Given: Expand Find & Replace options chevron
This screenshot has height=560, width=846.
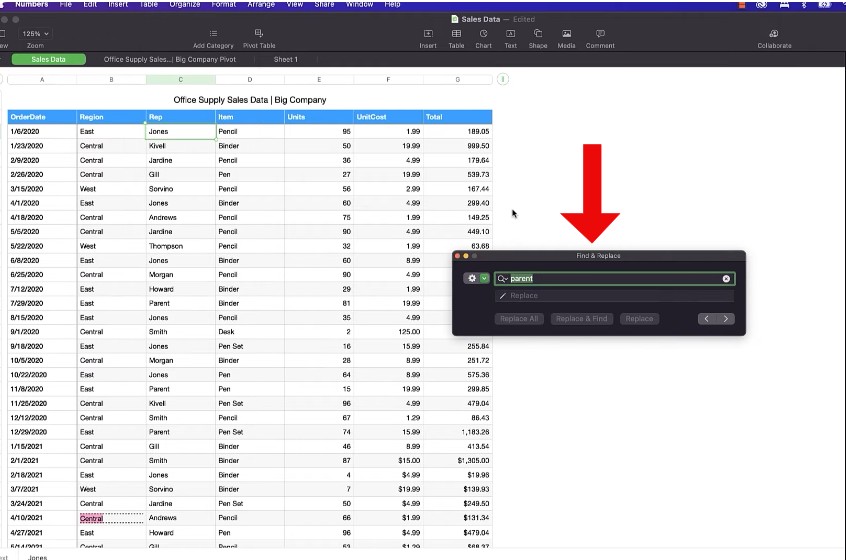Looking at the screenshot, I should 485,278.
